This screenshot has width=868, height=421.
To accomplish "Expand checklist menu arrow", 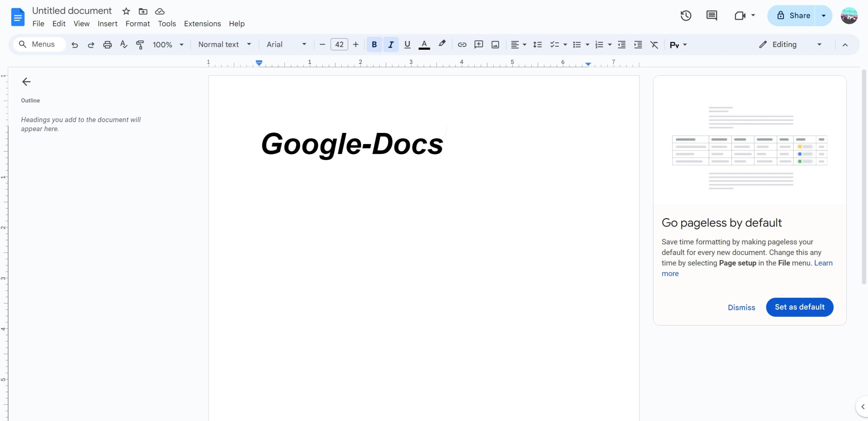I will (x=565, y=45).
